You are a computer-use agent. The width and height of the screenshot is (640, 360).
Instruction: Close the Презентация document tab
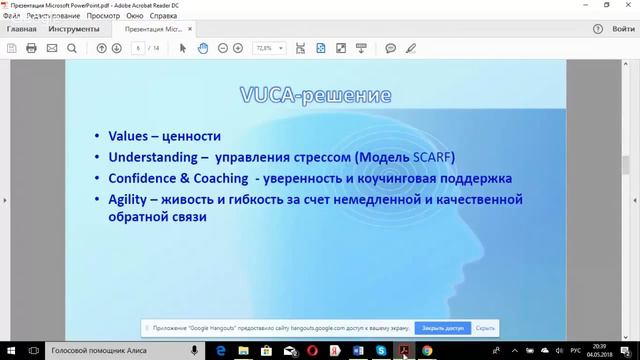point(190,29)
